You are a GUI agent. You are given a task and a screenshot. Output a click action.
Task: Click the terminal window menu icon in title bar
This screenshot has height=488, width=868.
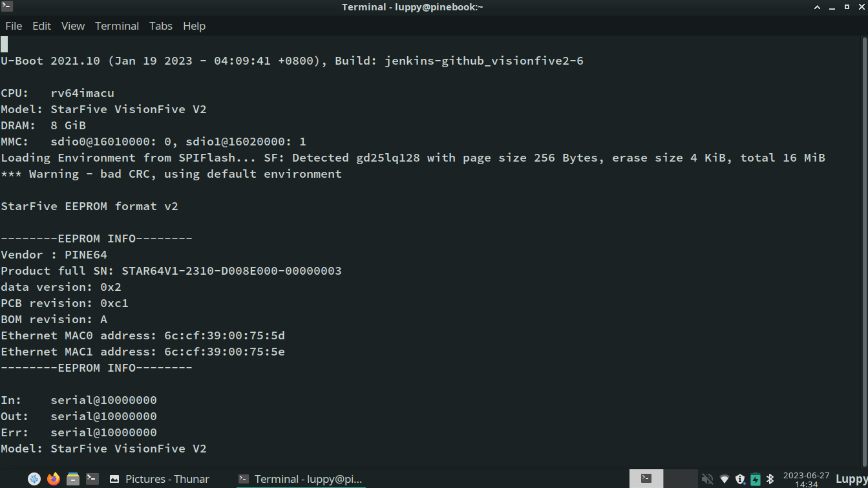7,7
